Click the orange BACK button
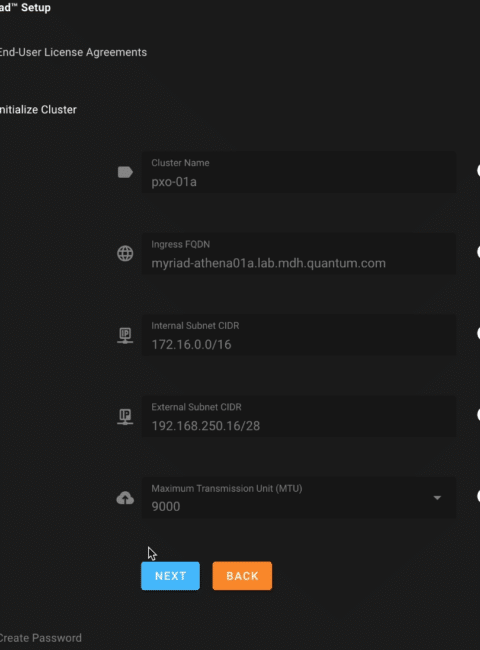480x650 pixels. coord(242,576)
